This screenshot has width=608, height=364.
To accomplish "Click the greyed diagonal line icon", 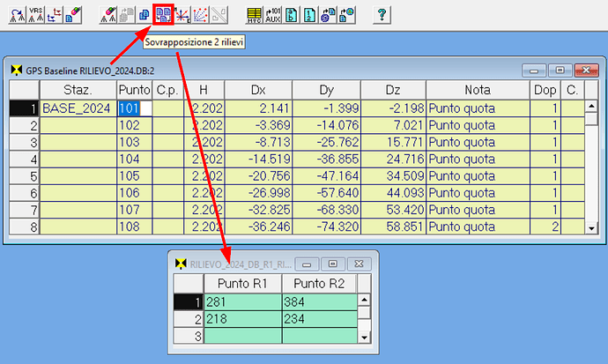I will pyautogui.click(x=219, y=15).
